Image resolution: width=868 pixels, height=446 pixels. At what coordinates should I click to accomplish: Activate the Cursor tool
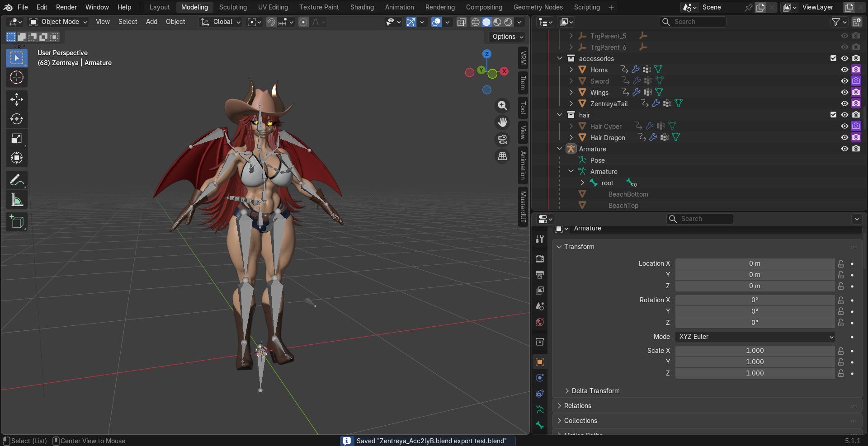click(17, 78)
